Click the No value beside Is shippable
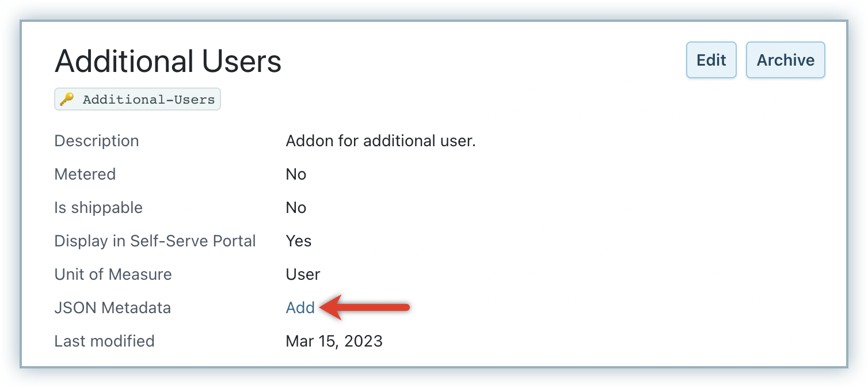 pyautogui.click(x=296, y=207)
